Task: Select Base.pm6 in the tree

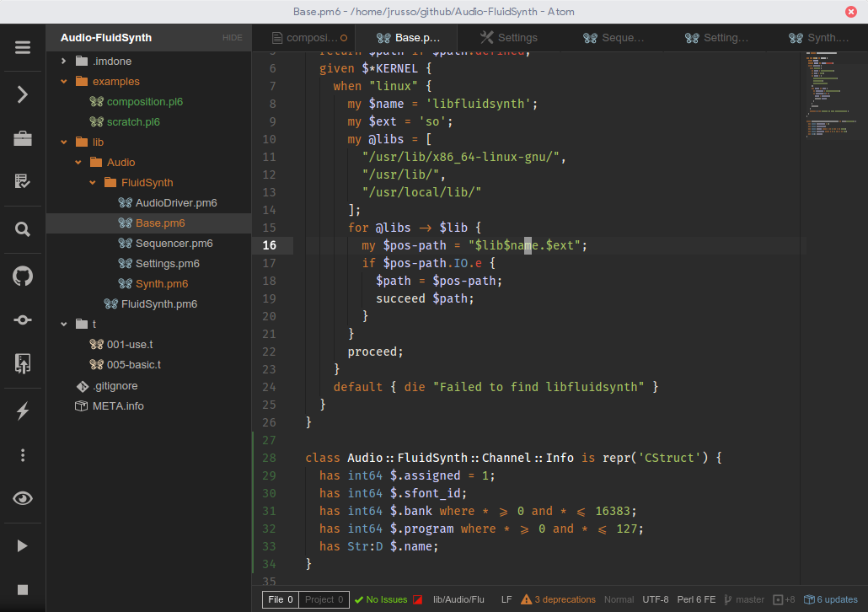Action: point(160,223)
